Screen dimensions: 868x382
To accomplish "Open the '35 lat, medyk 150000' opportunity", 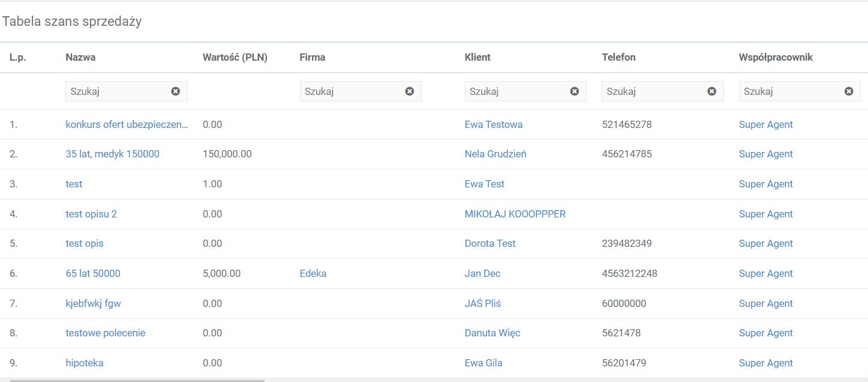I will tap(112, 154).
